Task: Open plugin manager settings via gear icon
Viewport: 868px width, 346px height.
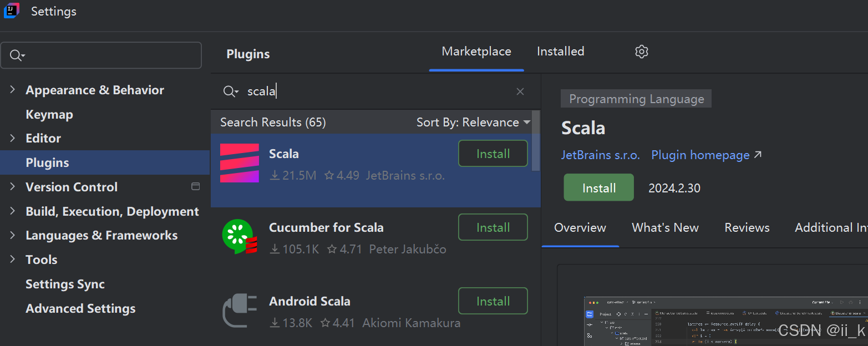Action: [x=641, y=51]
